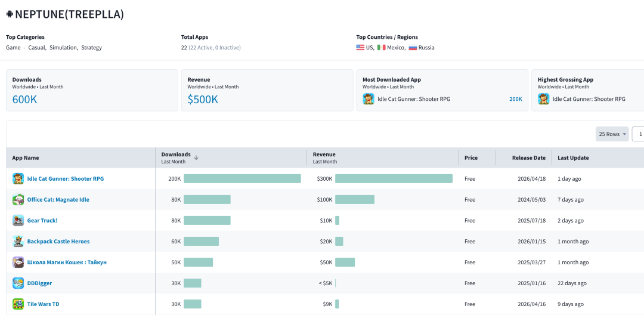Click the $500K revenue value
This screenshot has height=315, width=644.
(203, 100)
